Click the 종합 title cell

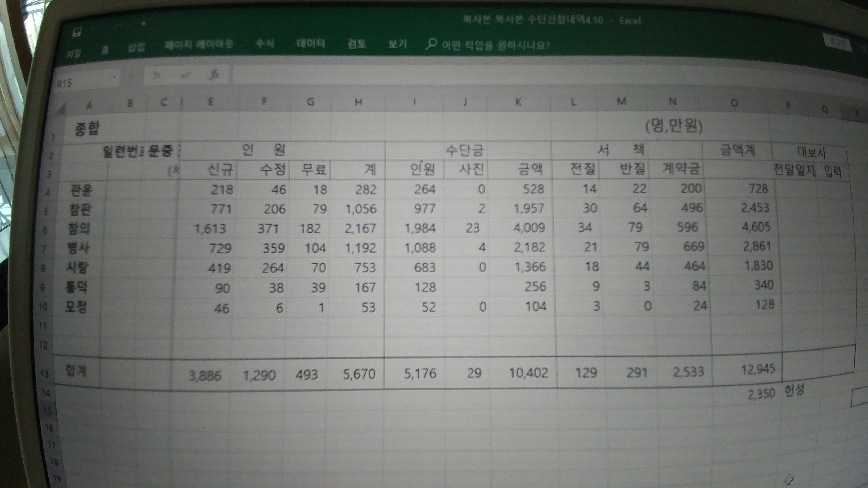pos(87,129)
